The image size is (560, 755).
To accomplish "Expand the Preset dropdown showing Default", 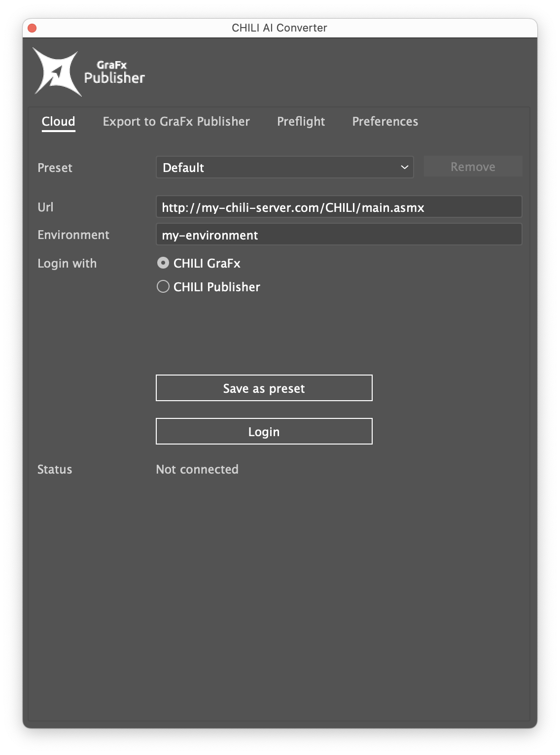I will [284, 167].
